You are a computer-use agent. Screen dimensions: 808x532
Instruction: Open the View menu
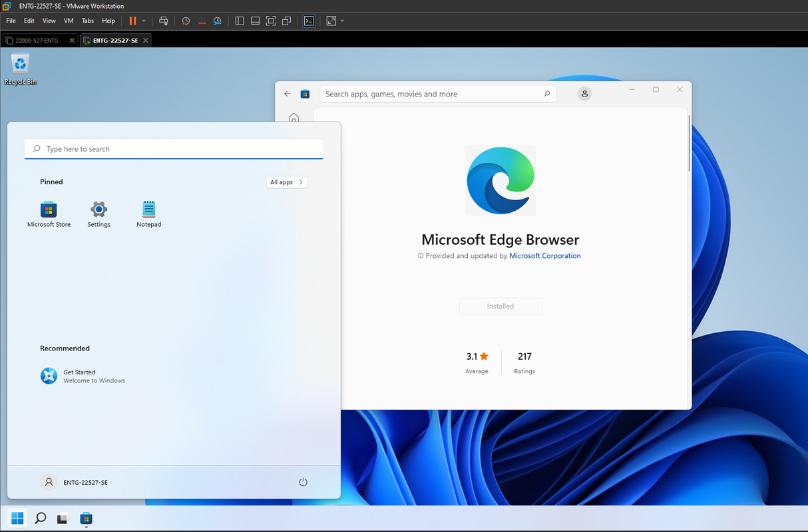(49, 21)
